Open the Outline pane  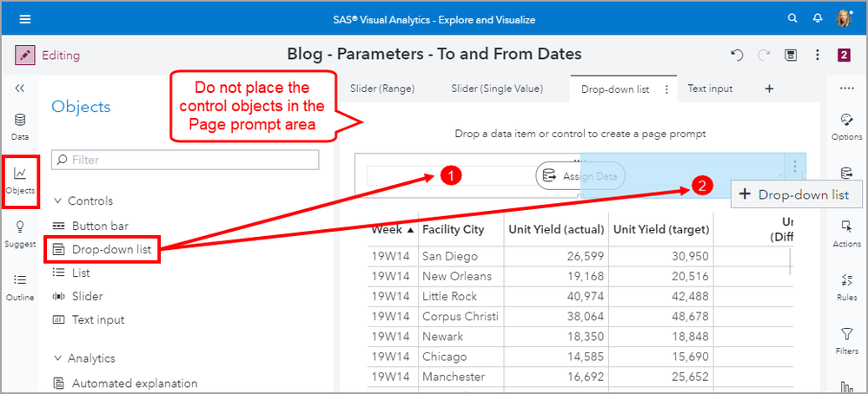(20, 288)
